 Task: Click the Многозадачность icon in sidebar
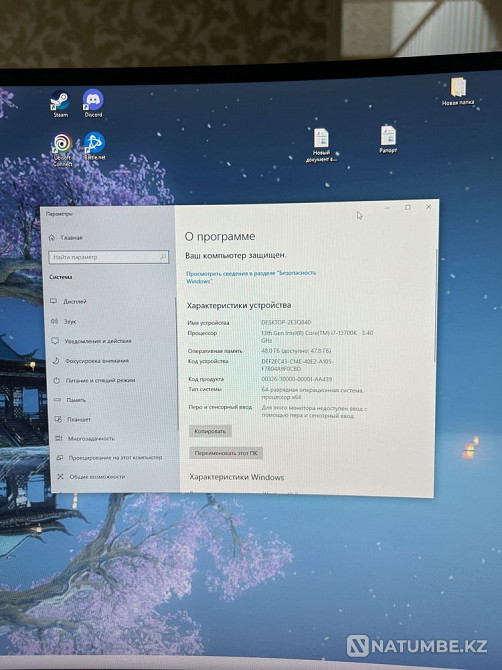pos(59,438)
